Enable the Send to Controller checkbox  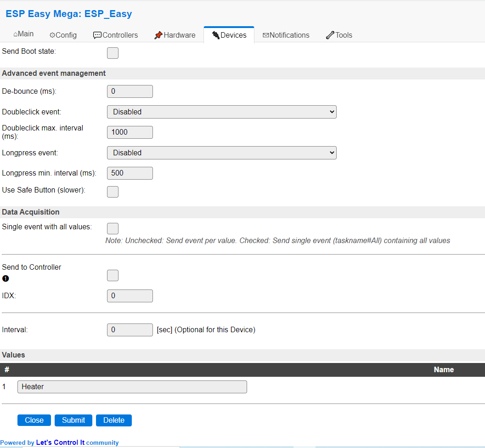click(113, 275)
